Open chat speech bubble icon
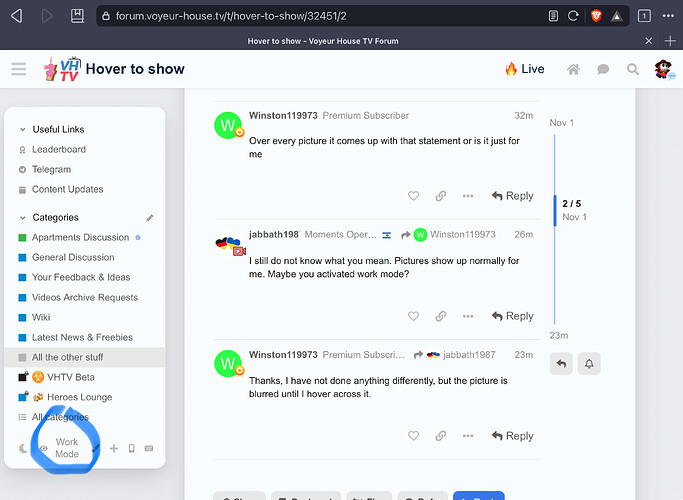Viewport: 683px width, 500px height. coord(603,69)
